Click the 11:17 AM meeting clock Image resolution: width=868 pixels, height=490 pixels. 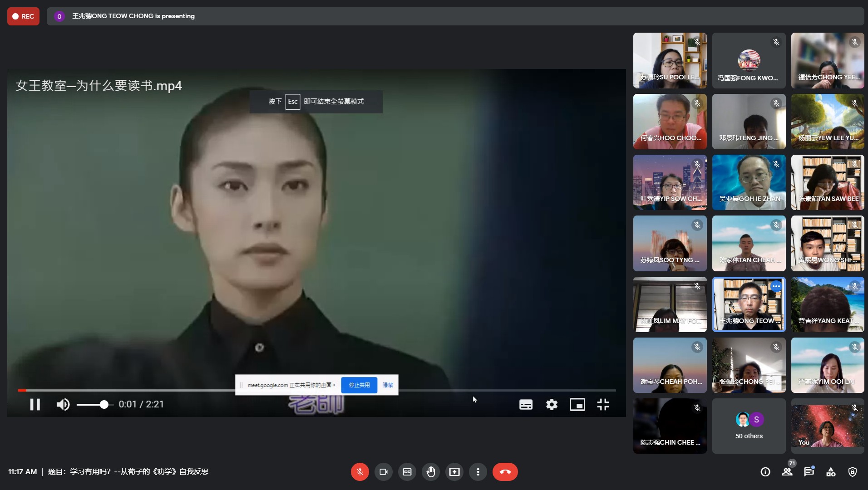pos(22,472)
